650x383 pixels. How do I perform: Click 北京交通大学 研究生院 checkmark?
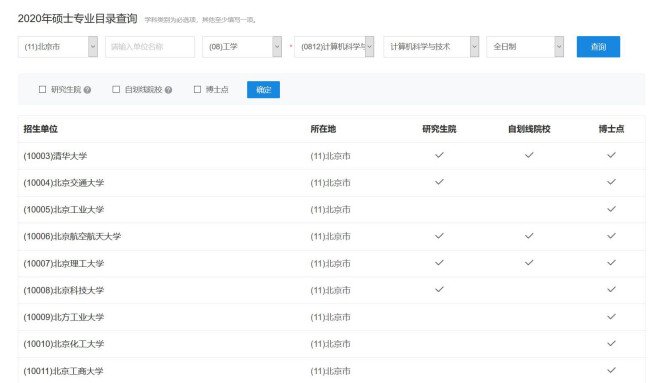[x=439, y=182]
